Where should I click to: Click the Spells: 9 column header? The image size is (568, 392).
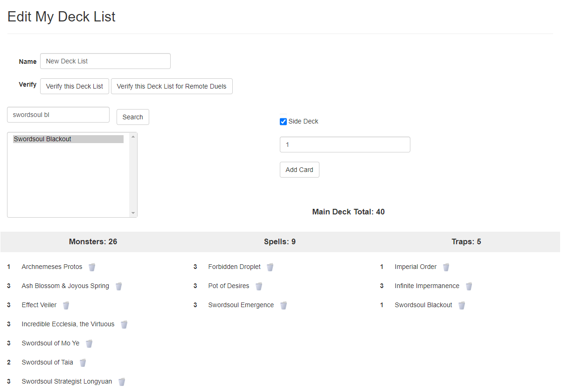[280, 241]
